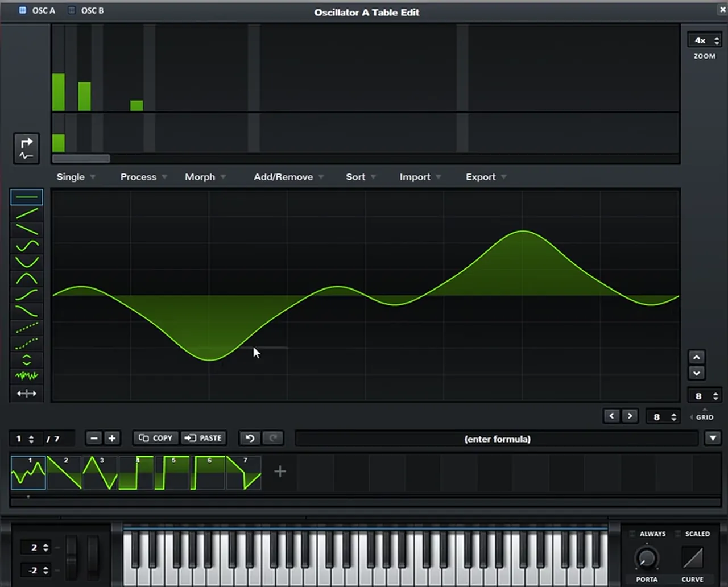Image resolution: width=728 pixels, height=587 pixels.
Task: Toggle the SCALED portamento option
Action: 692,534
